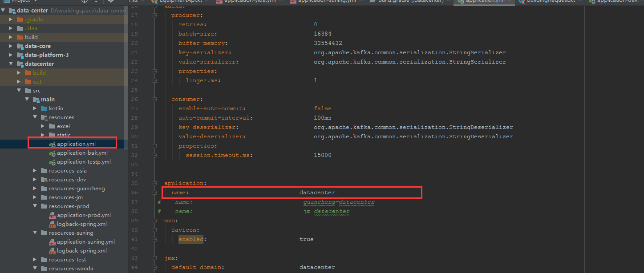The width and height of the screenshot is (644, 273).
Task: Click the datacenter value on line 36
Action: pos(317,193)
